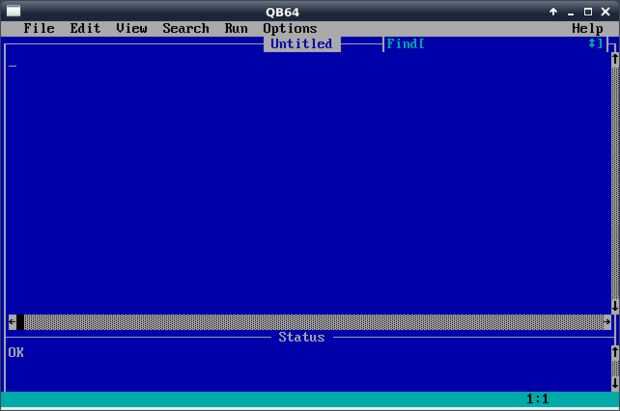Click editor vertical scrollbar up arrow
620x411 pixels.
click(615, 59)
